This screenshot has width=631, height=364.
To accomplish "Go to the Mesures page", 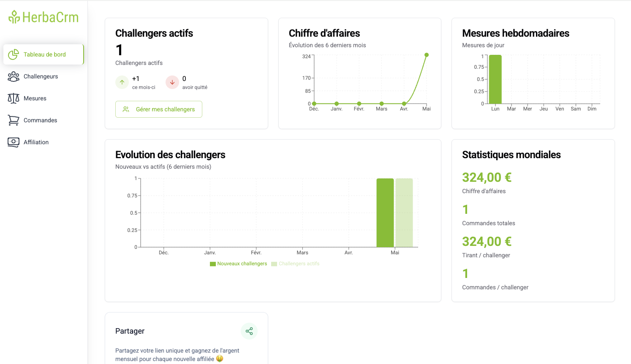I will (35, 98).
